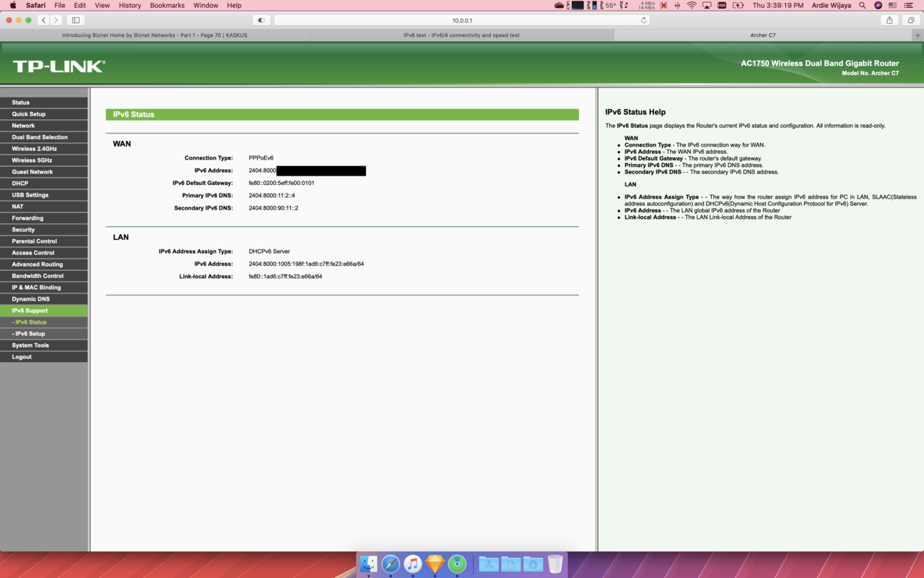924x578 pixels.
Task: Open the Wi-Fi menu
Action: pyautogui.click(x=691, y=6)
